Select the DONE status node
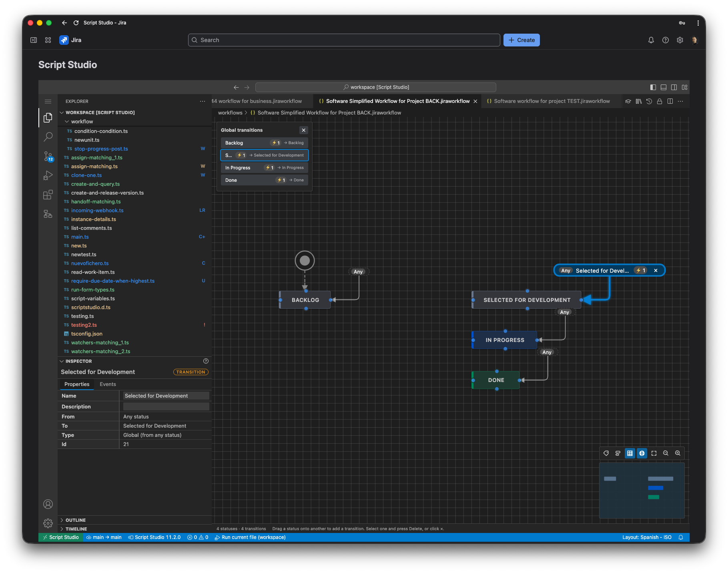Image resolution: width=728 pixels, height=573 pixels. point(496,380)
